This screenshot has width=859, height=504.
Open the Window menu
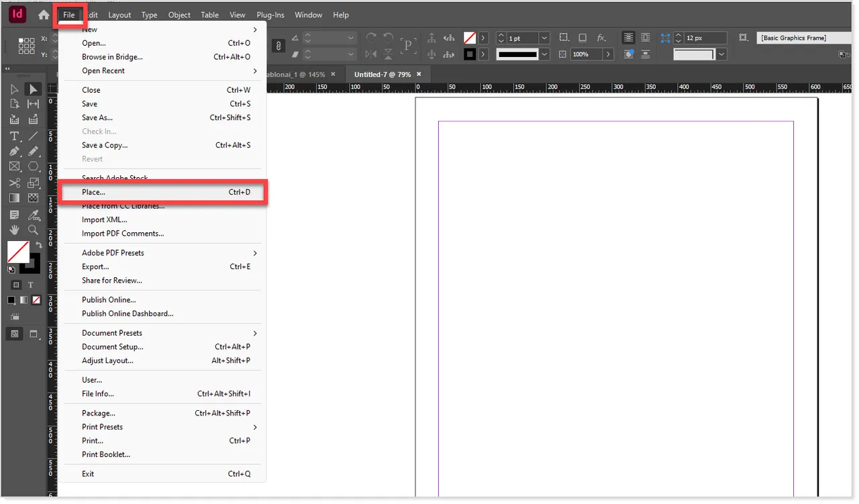coord(308,15)
